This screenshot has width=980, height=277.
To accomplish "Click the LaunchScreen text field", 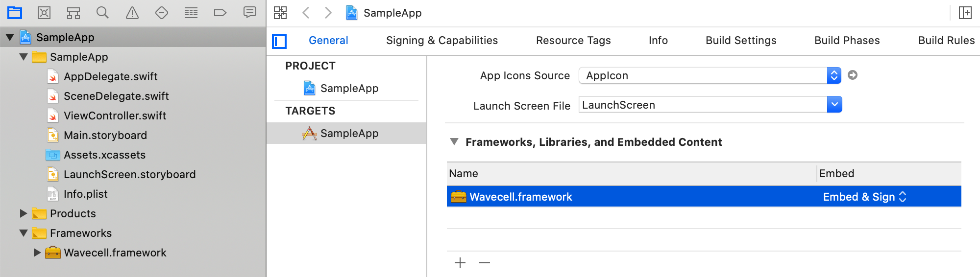I will pyautogui.click(x=703, y=104).
